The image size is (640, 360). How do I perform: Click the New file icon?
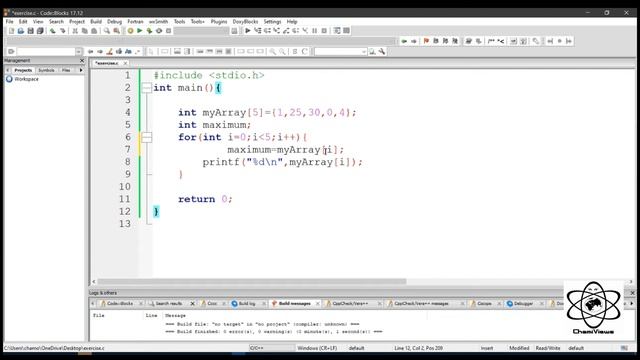pyautogui.click(x=11, y=31)
